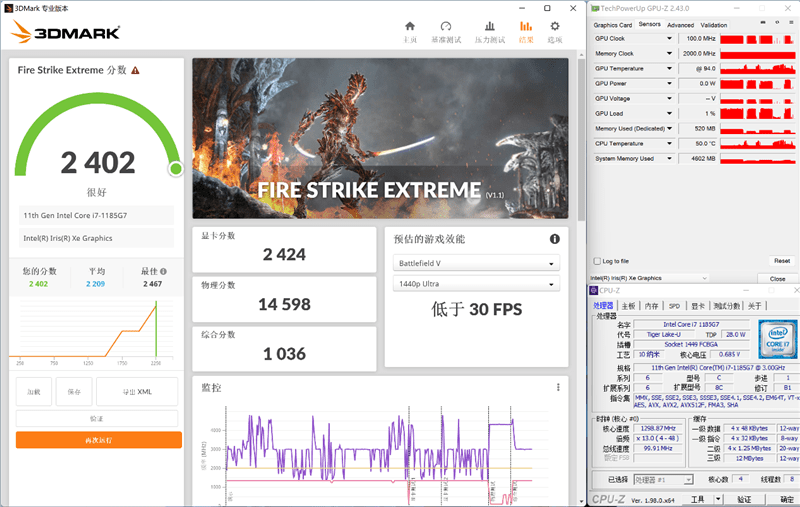Image resolution: width=800 pixels, height=507 pixels.
Task: Open the Battlefield V game dropdown
Action: (476, 263)
